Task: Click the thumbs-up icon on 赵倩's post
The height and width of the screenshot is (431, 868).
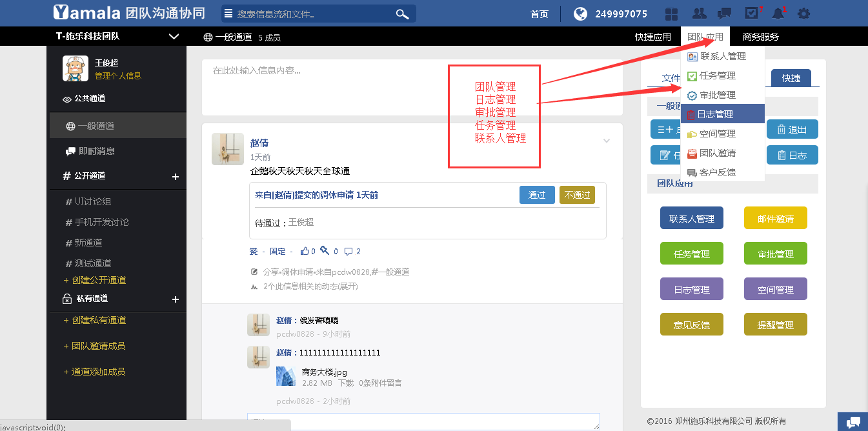Action: [305, 251]
